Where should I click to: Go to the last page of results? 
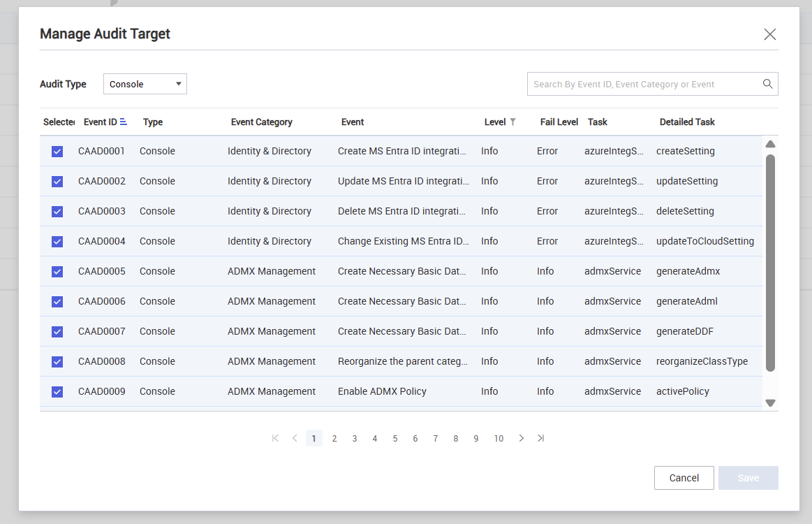tap(541, 438)
